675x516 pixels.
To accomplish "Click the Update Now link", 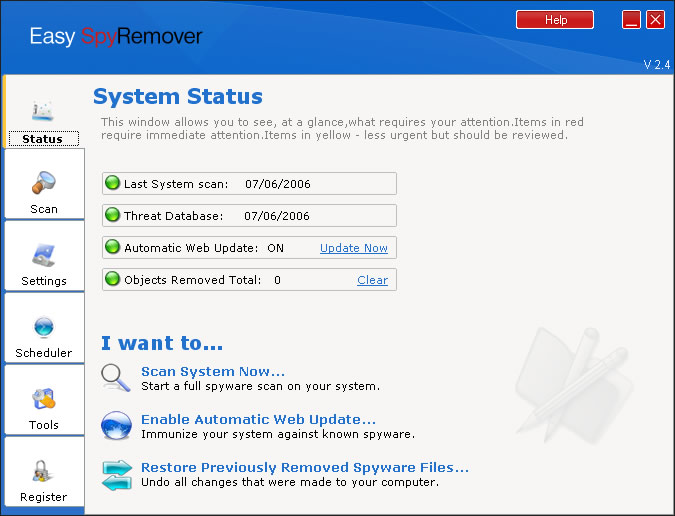I will pos(354,248).
